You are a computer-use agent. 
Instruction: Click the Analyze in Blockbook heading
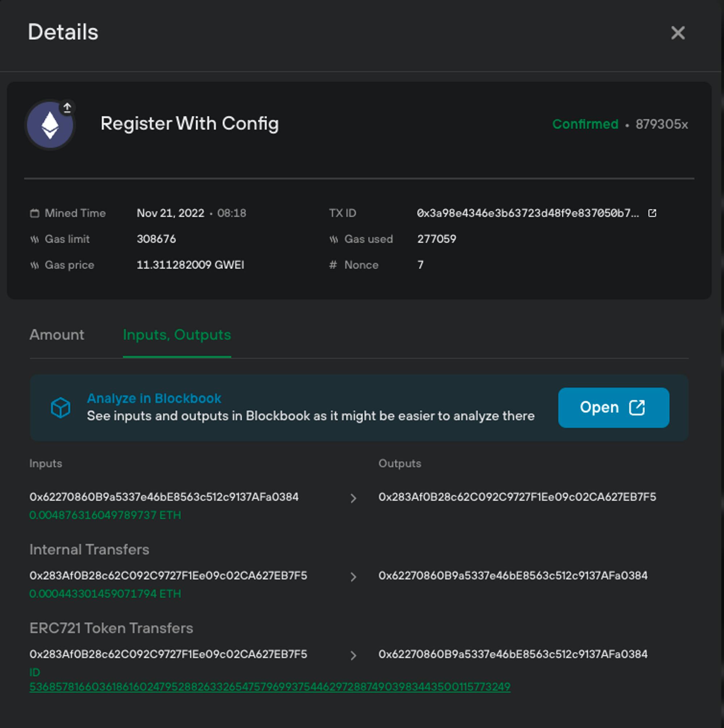point(154,398)
